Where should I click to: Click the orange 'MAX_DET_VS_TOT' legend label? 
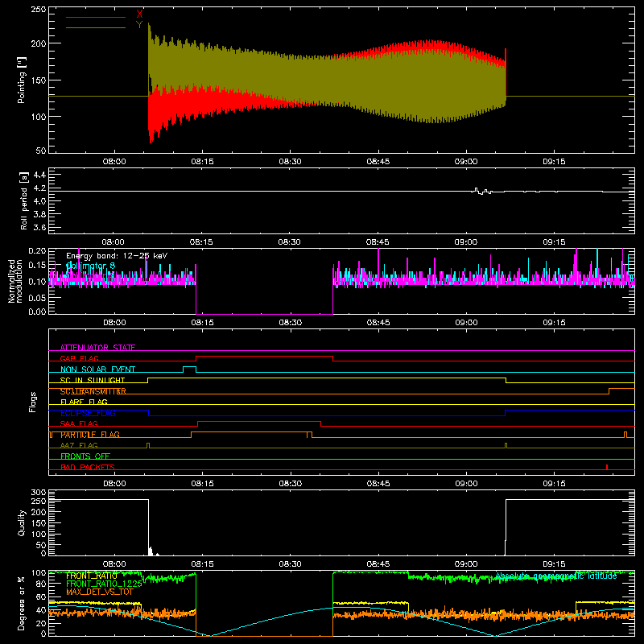click(99, 592)
